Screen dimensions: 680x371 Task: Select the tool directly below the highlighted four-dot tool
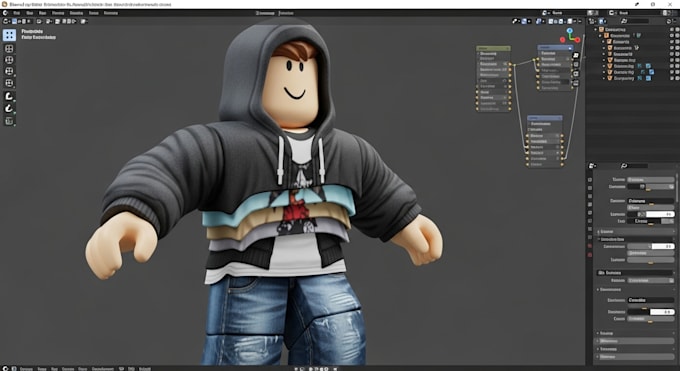9,49
